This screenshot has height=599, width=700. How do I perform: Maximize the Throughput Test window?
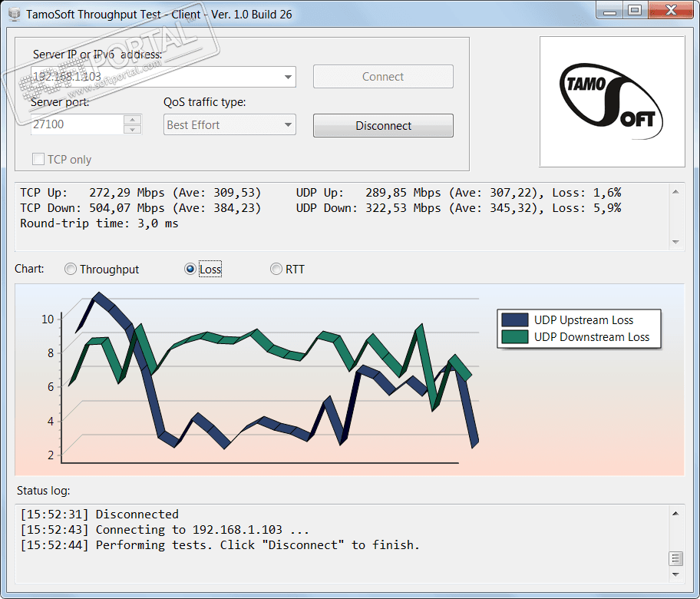[x=635, y=11]
